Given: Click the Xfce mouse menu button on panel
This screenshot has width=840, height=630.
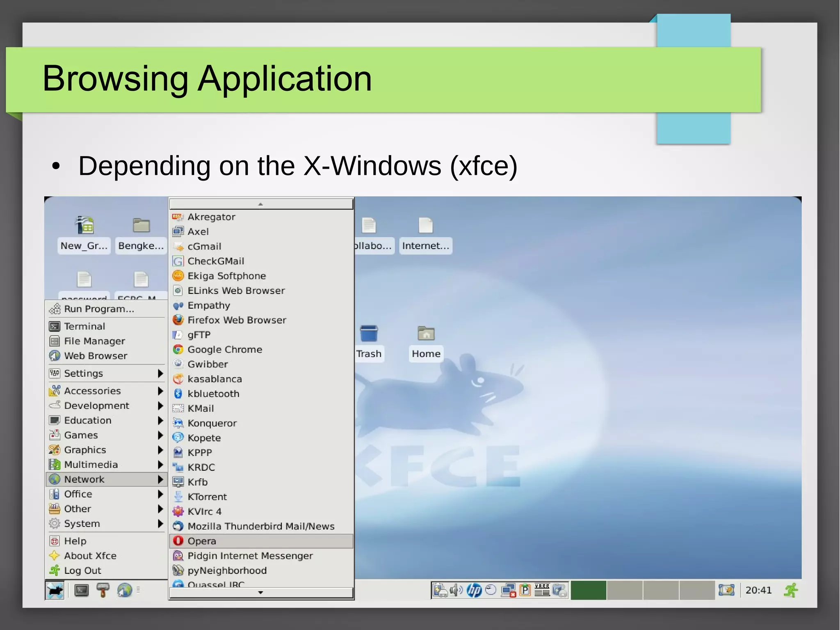Looking at the screenshot, I should [x=55, y=591].
